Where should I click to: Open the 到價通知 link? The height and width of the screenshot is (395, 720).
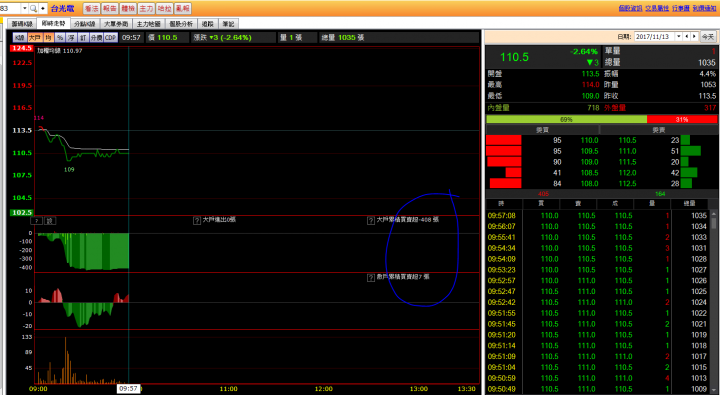[x=704, y=8]
